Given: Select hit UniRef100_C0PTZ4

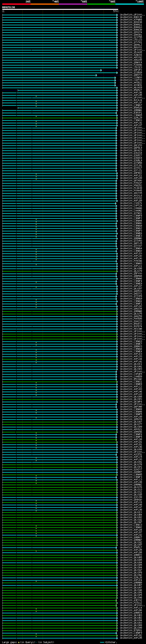Looking at the screenshot, I should 131,206.
